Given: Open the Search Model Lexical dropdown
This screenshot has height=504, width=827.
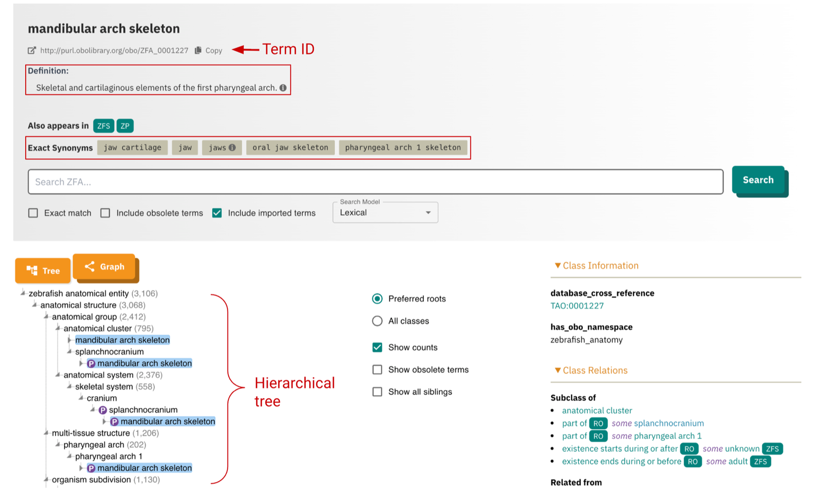Looking at the screenshot, I should click(385, 213).
